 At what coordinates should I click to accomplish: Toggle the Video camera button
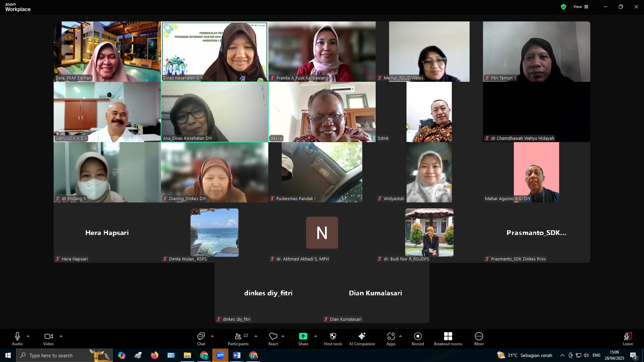point(48,339)
